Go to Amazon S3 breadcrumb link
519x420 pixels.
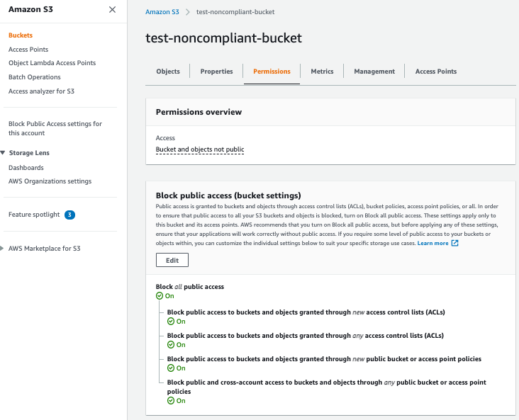162,13
